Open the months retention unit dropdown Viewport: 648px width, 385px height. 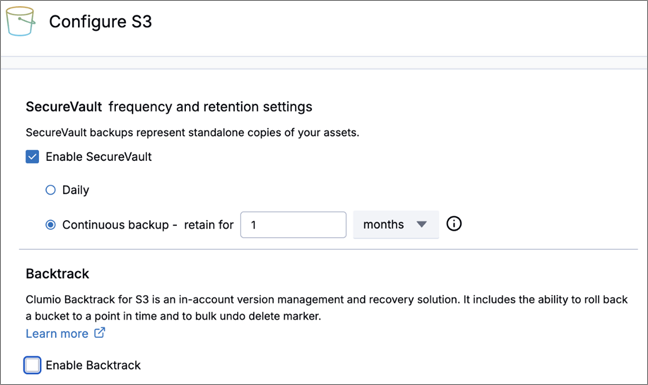(396, 224)
